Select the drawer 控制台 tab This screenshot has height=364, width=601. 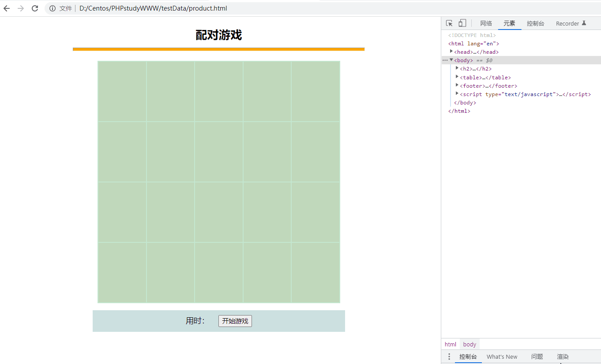(468, 357)
